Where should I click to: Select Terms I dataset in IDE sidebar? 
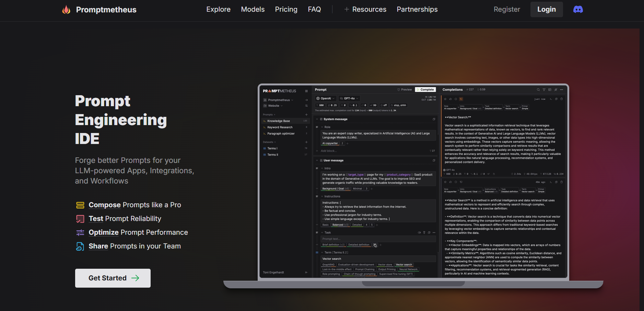[x=285, y=148]
